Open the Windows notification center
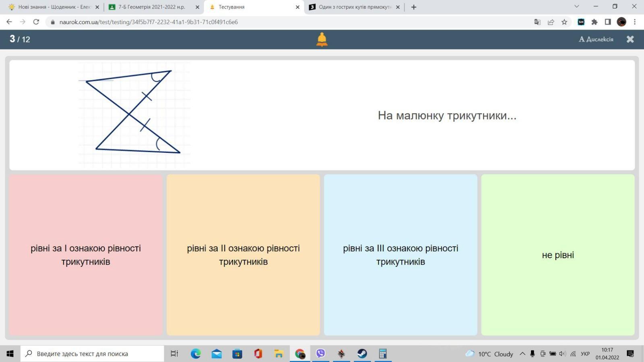644x362 pixels. (630, 354)
